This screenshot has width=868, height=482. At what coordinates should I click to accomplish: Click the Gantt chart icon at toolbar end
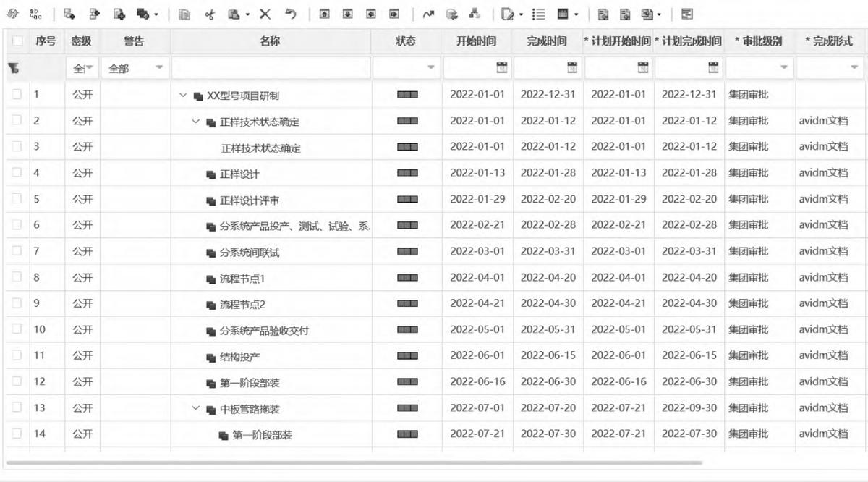tap(686, 14)
